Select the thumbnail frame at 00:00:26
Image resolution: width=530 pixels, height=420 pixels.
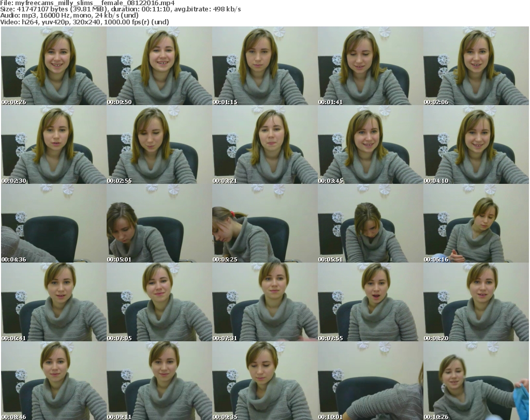pyautogui.click(x=54, y=66)
